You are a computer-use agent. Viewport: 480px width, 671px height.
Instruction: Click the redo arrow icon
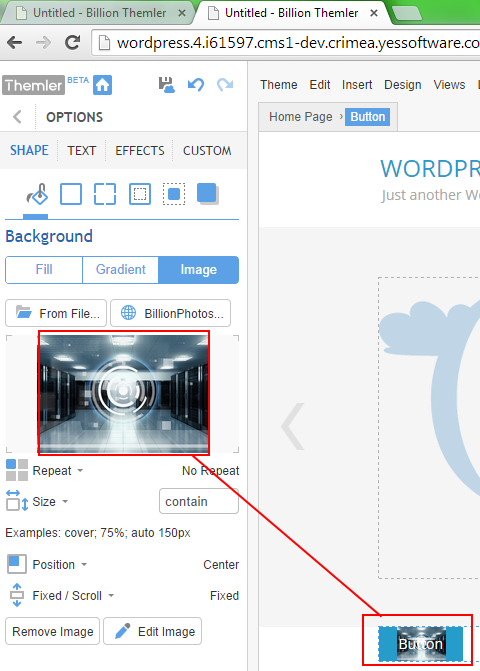(225, 85)
